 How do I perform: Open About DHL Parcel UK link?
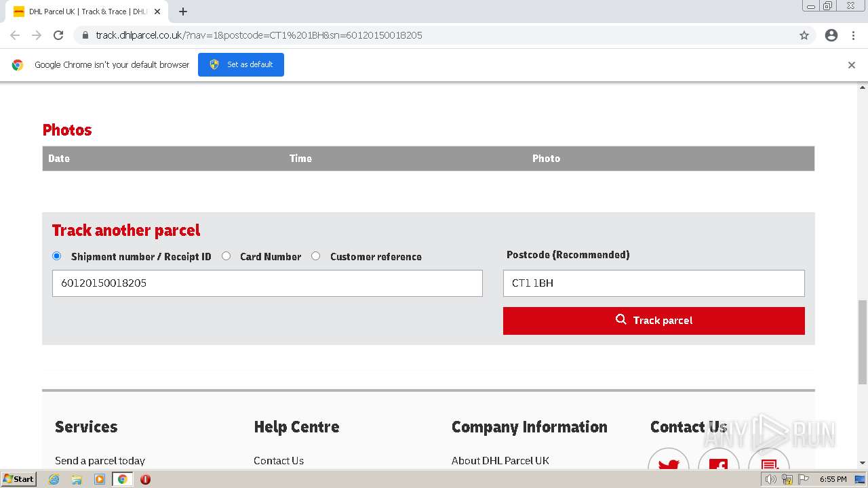(x=500, y=461)
